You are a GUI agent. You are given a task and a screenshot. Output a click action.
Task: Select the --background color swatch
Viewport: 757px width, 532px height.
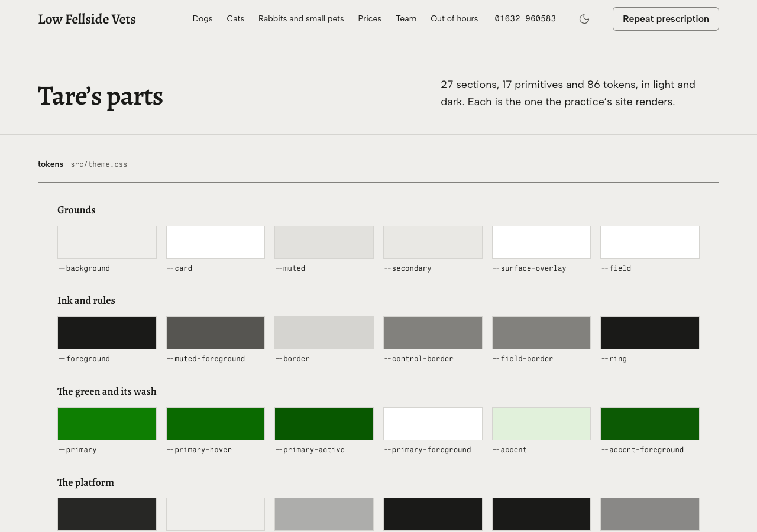pyautogui.click(x=107, y=242)
